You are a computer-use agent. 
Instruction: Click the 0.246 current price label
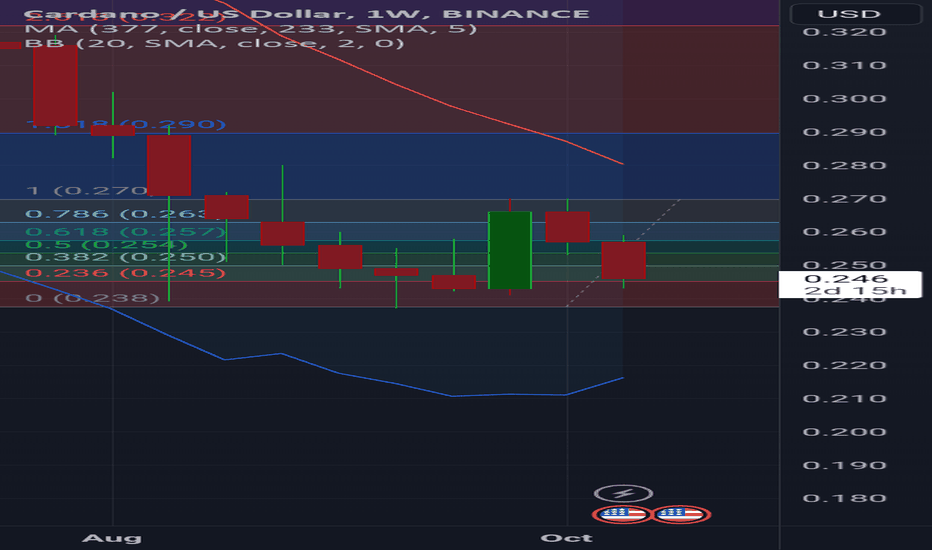pyautogui.click(x=846, y=278)
